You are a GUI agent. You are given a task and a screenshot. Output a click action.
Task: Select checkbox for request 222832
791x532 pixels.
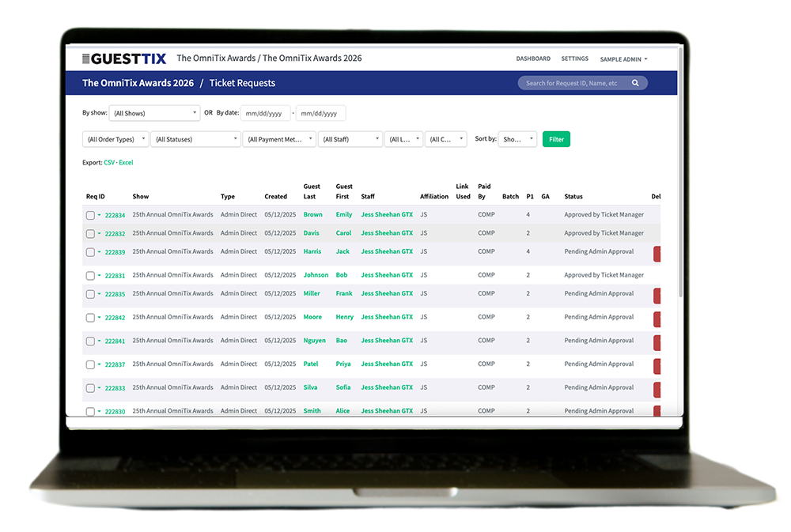90,234
